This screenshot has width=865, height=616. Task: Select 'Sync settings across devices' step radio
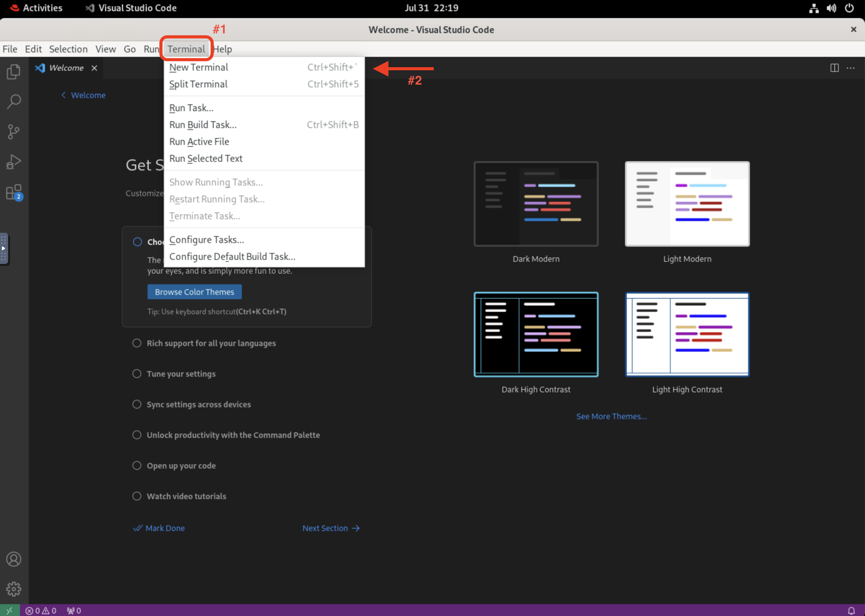(x=137, y=404)
